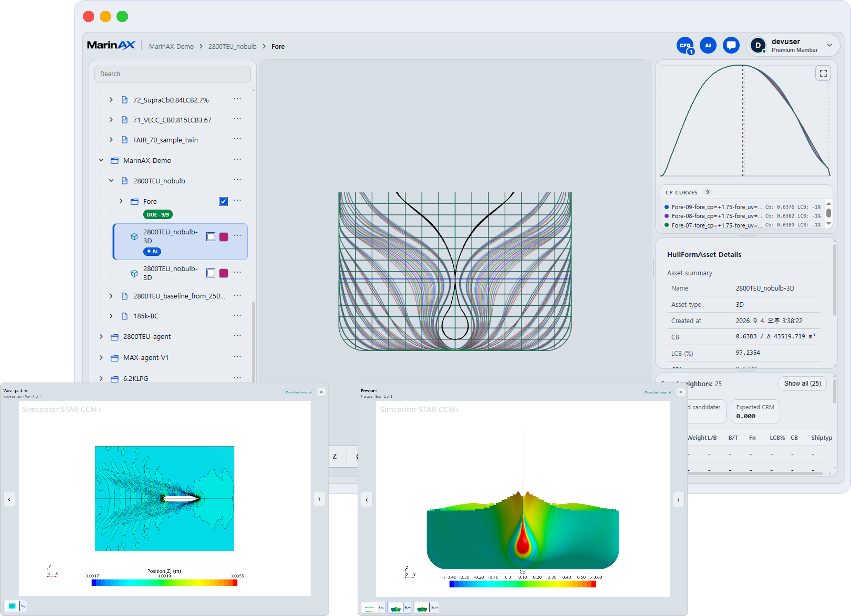Image resolution: width=851 pixels, height=616 pixels.
Task: Select Top view thumbnail in Wave pattern window
Action: [x=15, y=606]
